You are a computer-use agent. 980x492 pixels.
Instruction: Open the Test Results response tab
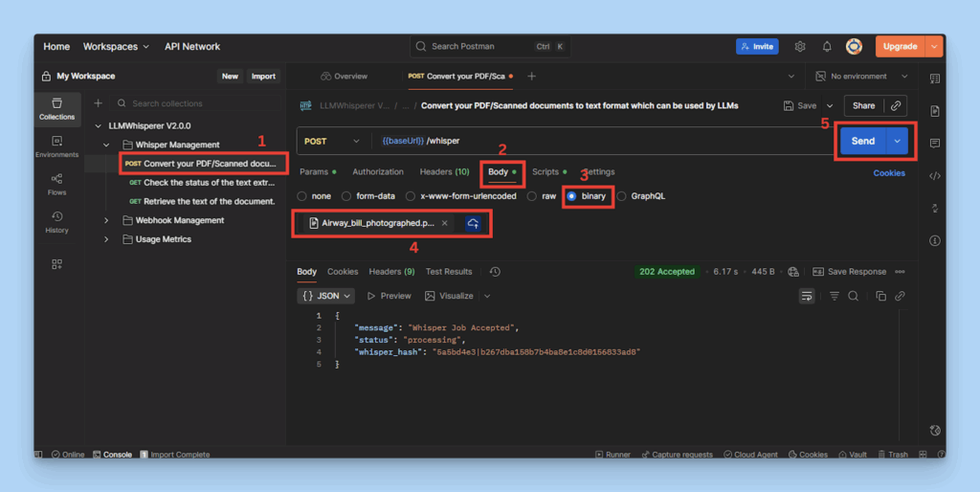pos(449,272)
